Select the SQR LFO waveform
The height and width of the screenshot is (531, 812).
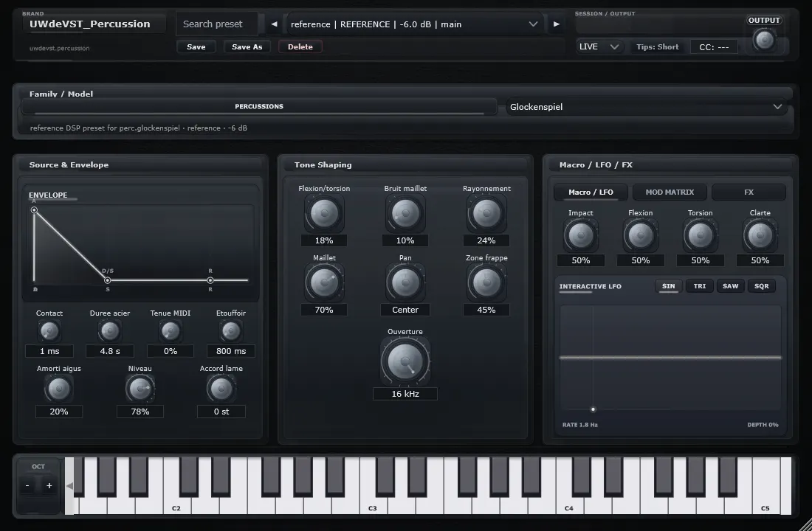click(x=762, y=286)
